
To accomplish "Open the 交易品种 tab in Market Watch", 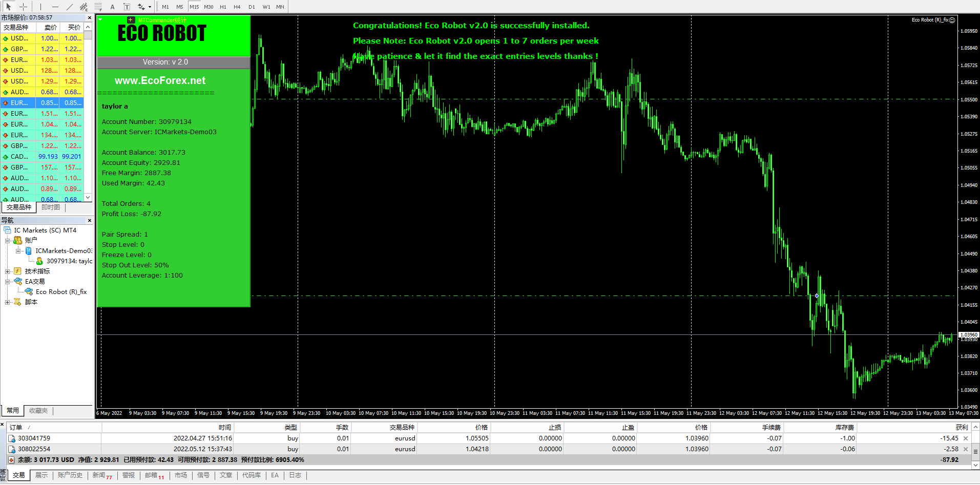I will click(x=19, y=207).
